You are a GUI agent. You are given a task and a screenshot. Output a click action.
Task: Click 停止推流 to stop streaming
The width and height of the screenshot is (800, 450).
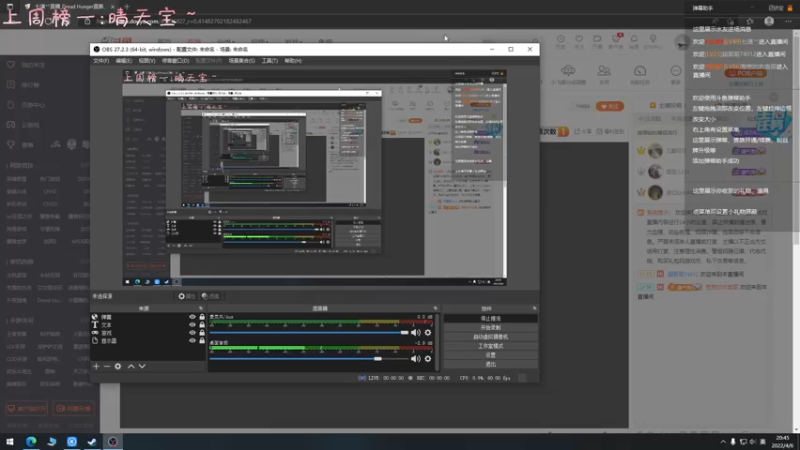click(490, 318)
